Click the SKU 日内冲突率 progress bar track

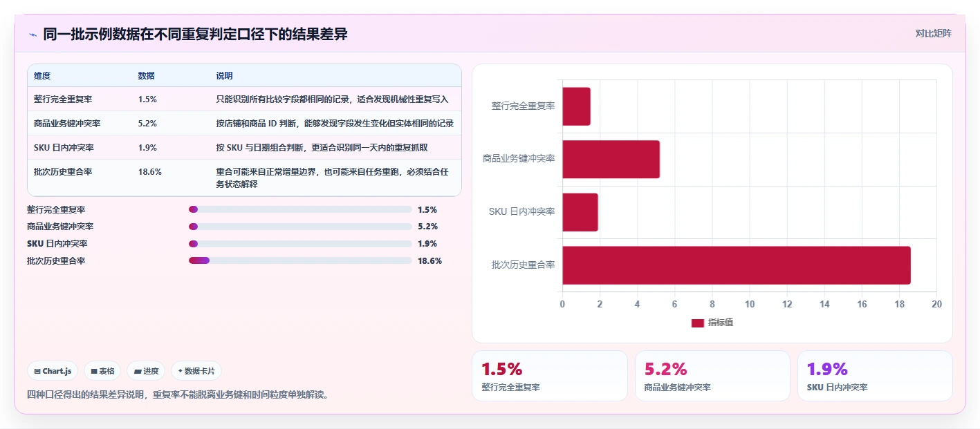(300, 244)
